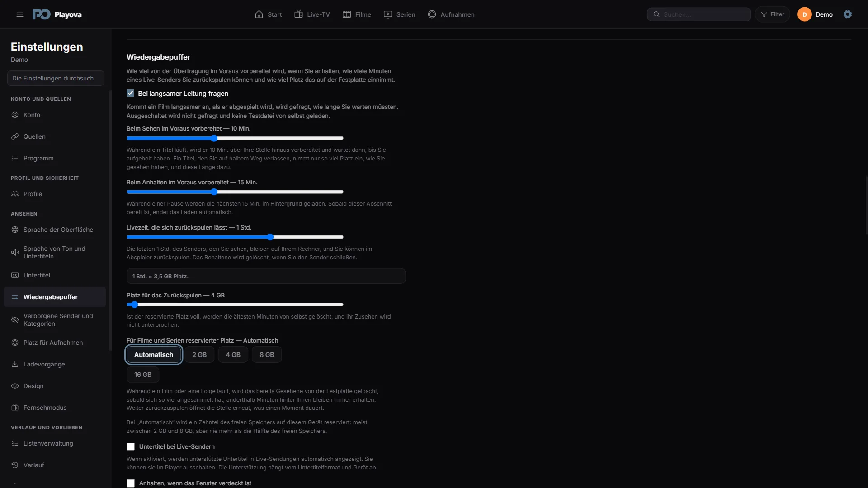Click the Aufnahmen record icon in navigation
Image resolution: width=868 pixels, height=488 pixels.
(432, 14)
